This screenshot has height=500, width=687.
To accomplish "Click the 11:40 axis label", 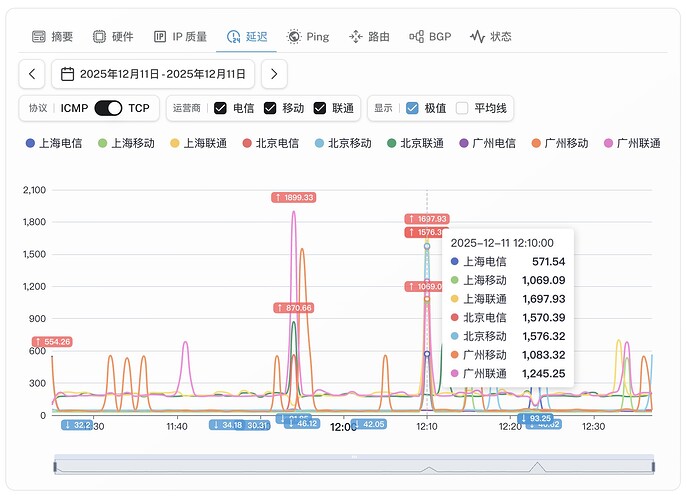I will pyautogui.click(x=177, y=426).
